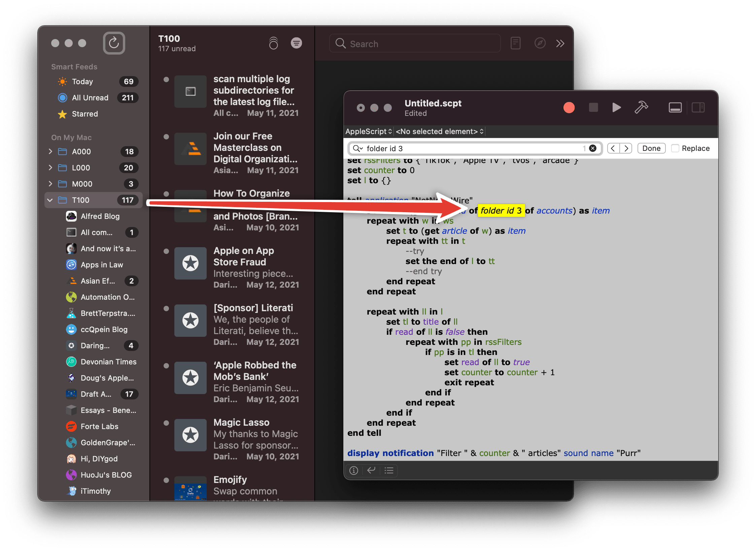Open Join our Free Masterclass article
The image size is (756, 551).
(232, 153)
